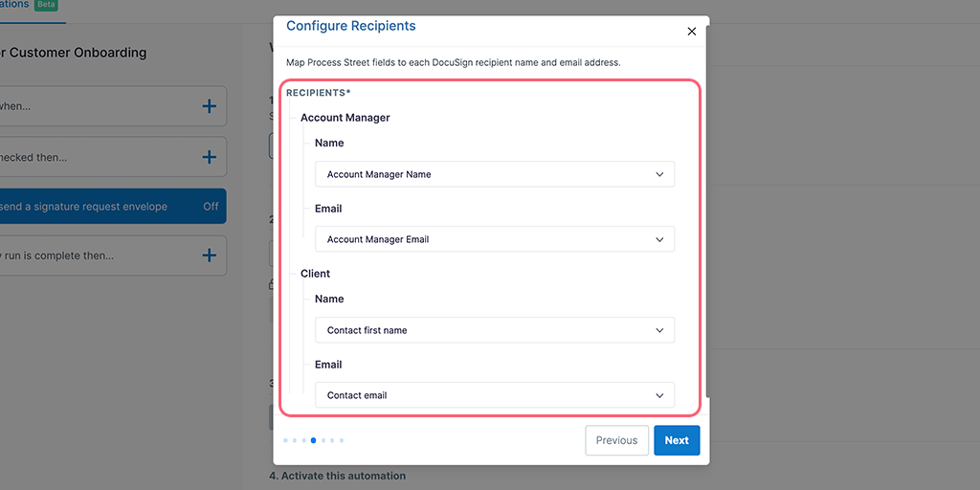
Task: Click the chevron arrow of Account Manager Name field
Action: tap(659, 174)
